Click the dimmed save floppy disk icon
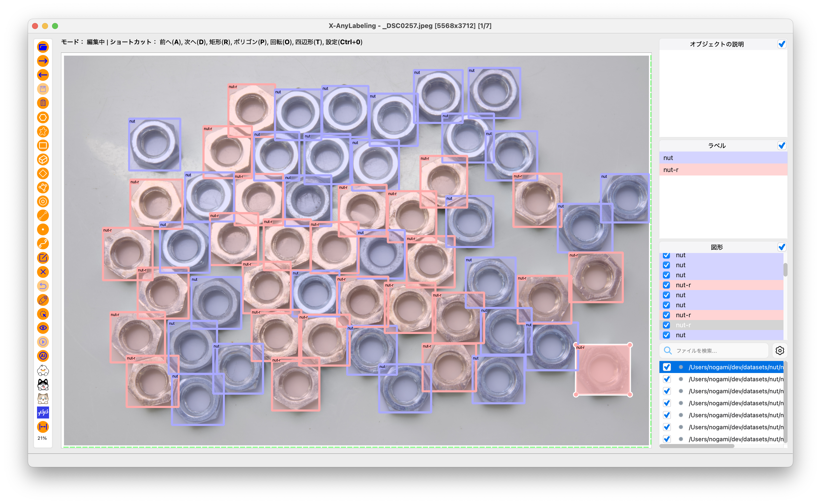The height and width of the screenshot is (504, 821). (43, 89)
